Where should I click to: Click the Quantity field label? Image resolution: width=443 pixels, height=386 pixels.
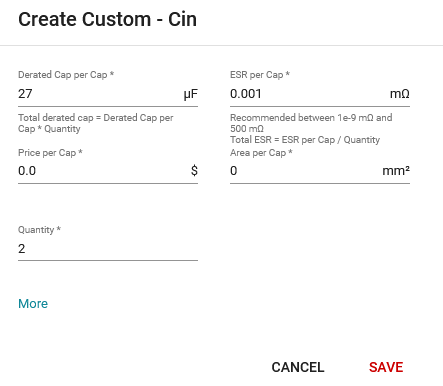pos(39,230)
